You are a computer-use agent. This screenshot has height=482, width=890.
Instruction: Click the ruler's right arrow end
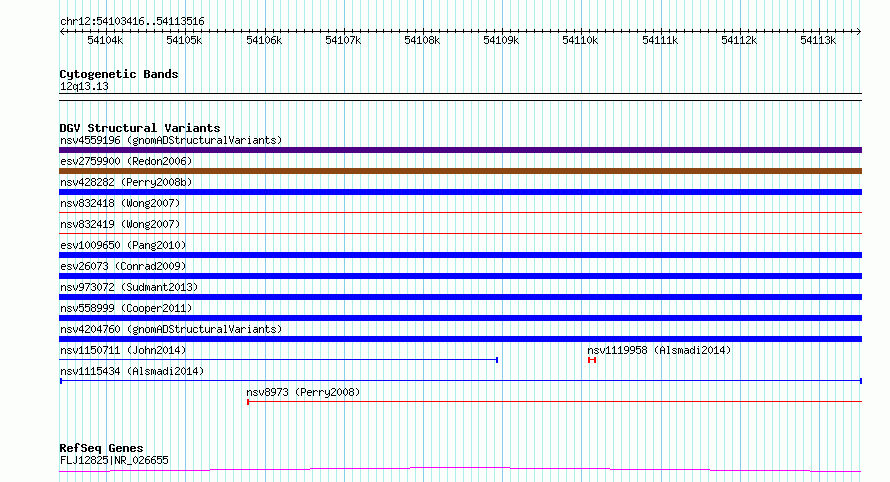tap(859, 31)
